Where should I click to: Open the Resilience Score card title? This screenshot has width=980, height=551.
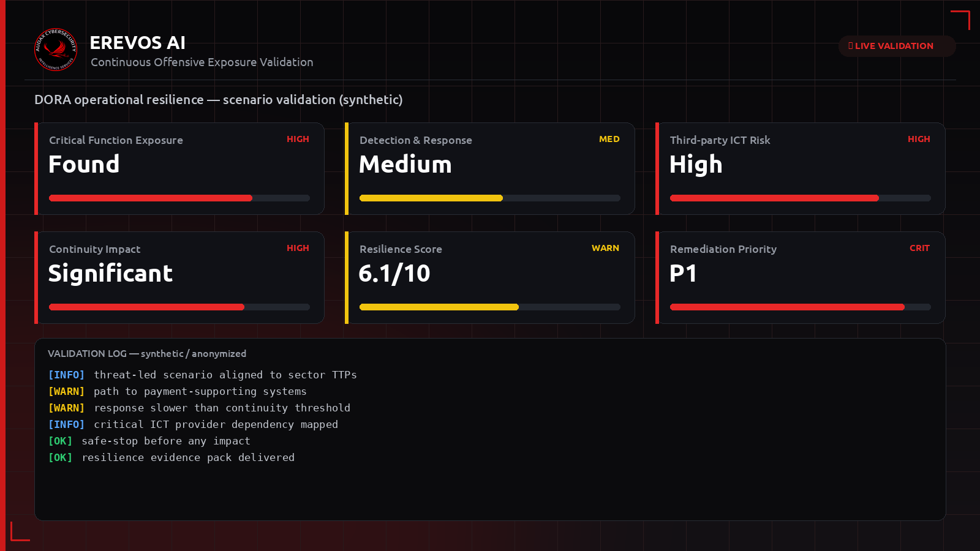click(401, 249)
